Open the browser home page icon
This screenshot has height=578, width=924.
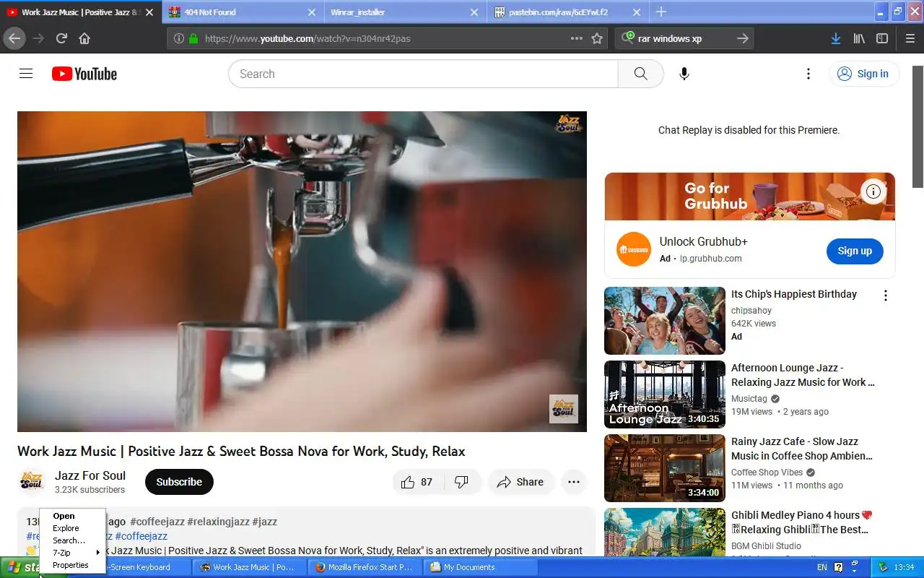point(84,38)
